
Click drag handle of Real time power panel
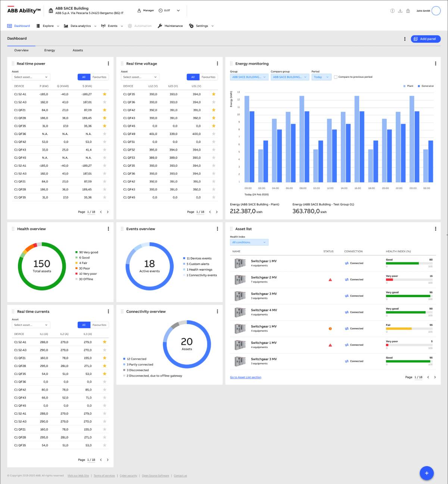(13, 64)
